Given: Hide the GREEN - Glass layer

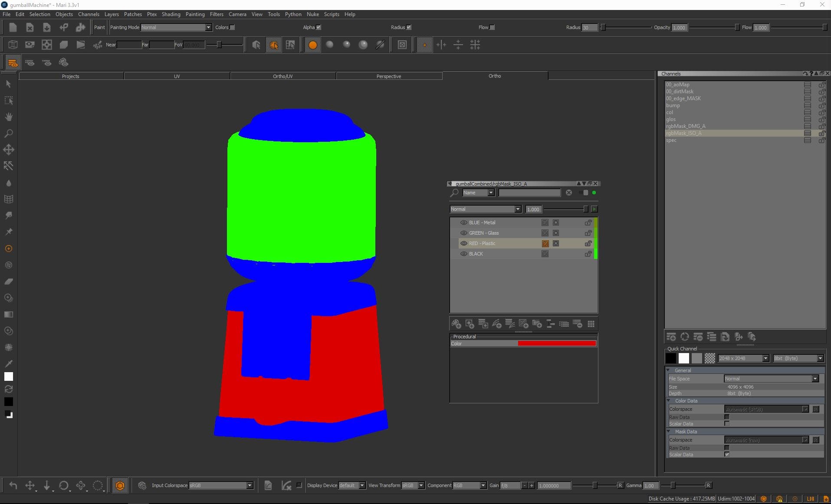Looking at the screenshot, I should pos(463,233).
